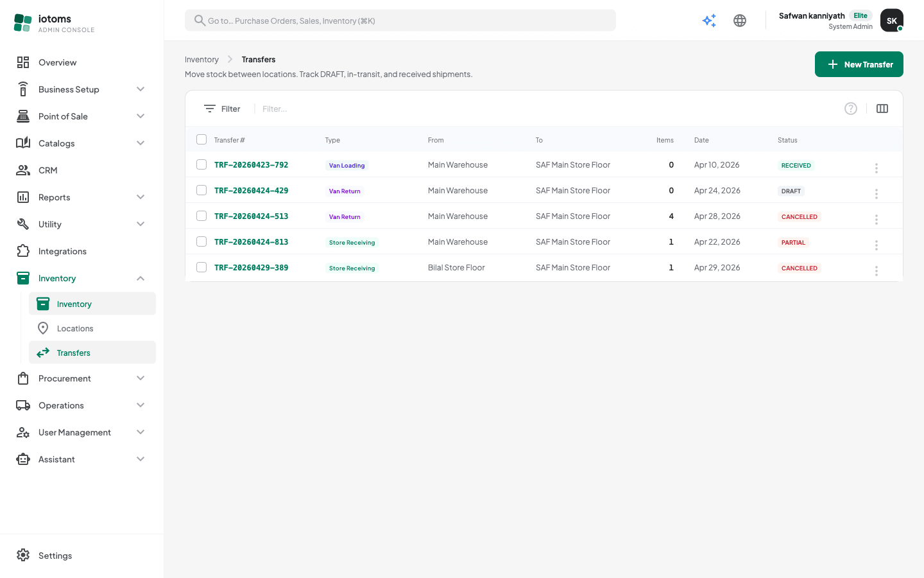Viewport: 924px width, 578px height.
Task: Click the Overview dashboard icon
Action: pos(23,62)
